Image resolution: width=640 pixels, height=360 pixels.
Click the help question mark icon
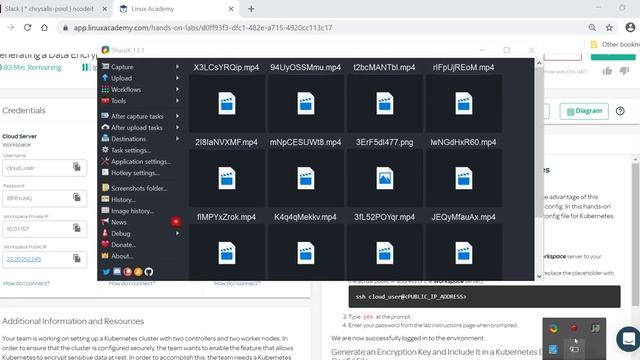click(620, 111)
